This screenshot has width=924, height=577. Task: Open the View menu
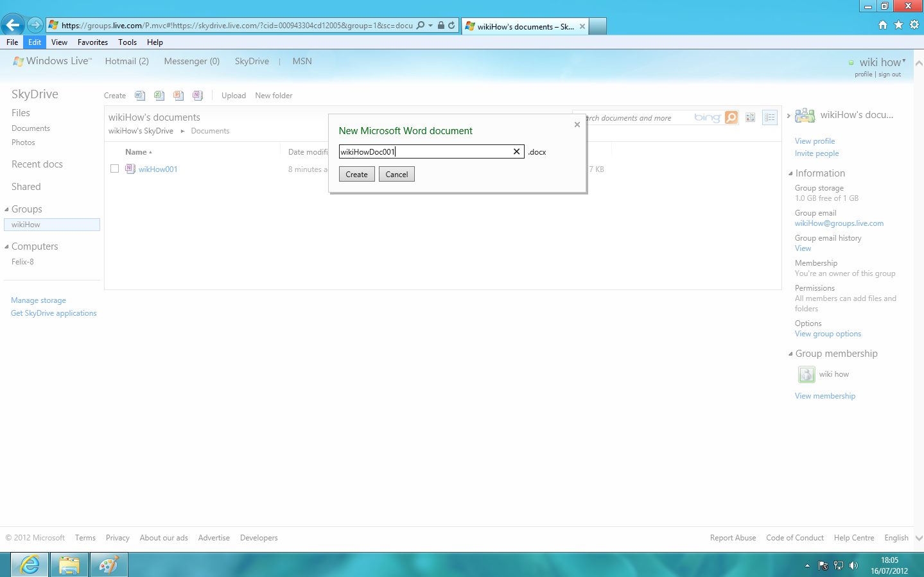coord(59,42)
